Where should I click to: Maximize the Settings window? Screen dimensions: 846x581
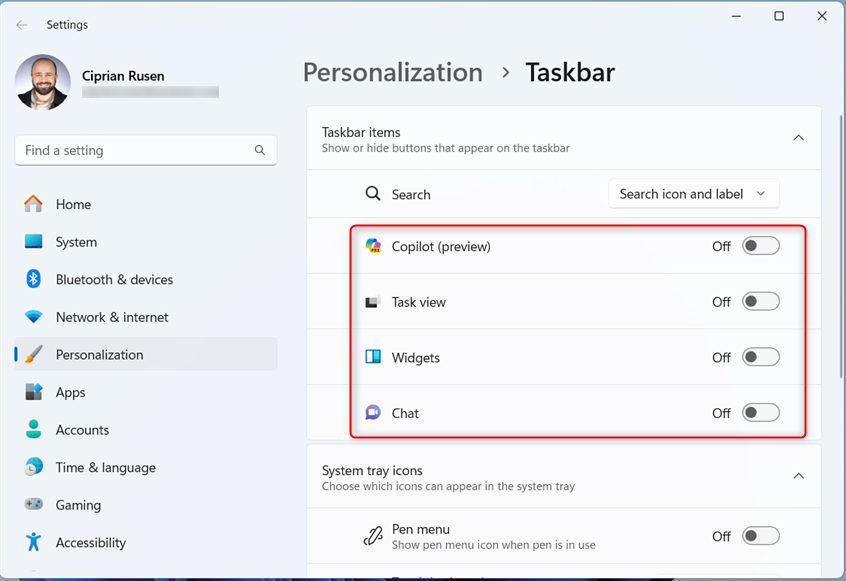[x=779, y=16]
